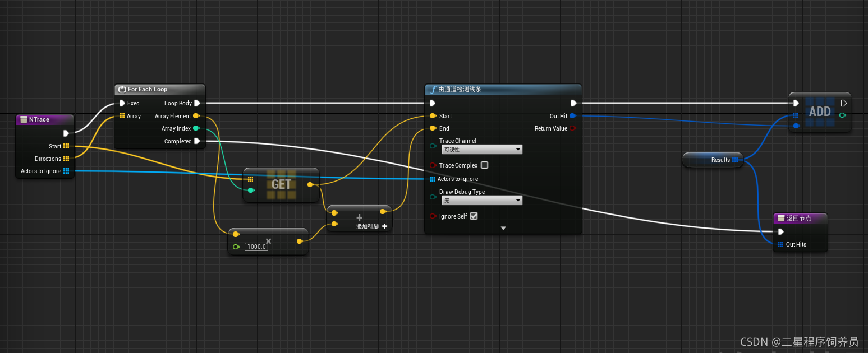
Task: Click the NTrace node execution output pin
Action: [x=66, y=133]
